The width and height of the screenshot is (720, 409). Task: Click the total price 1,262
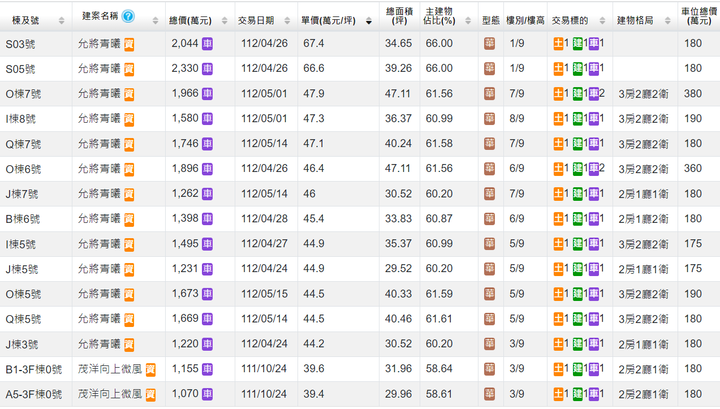(x=185, y=194)
